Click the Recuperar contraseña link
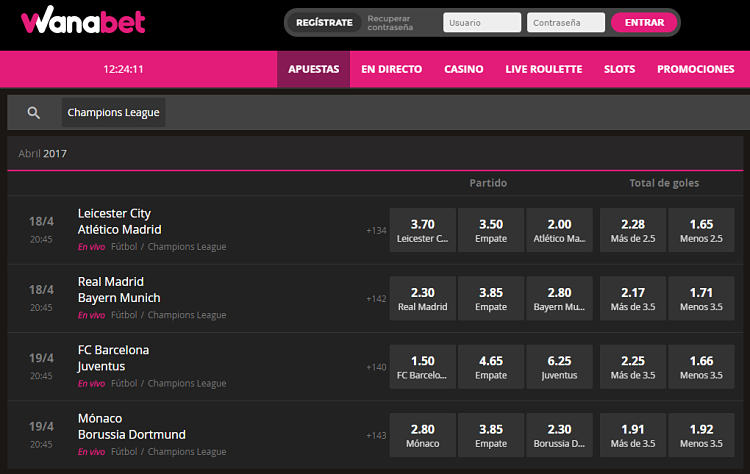Screen dimensions: 750x474 click(390, 22)
